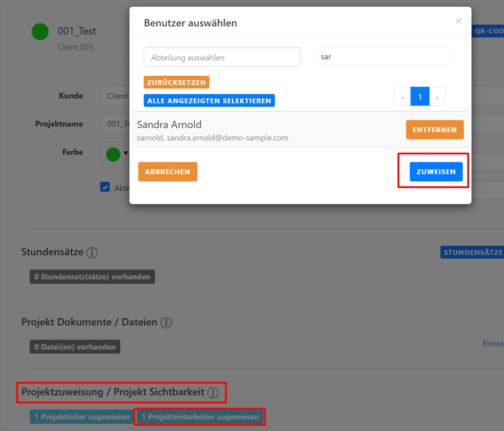504x431 pixels.
Task: Click the green project status circle
Action: pyautogui.click(x=40, y=32)
